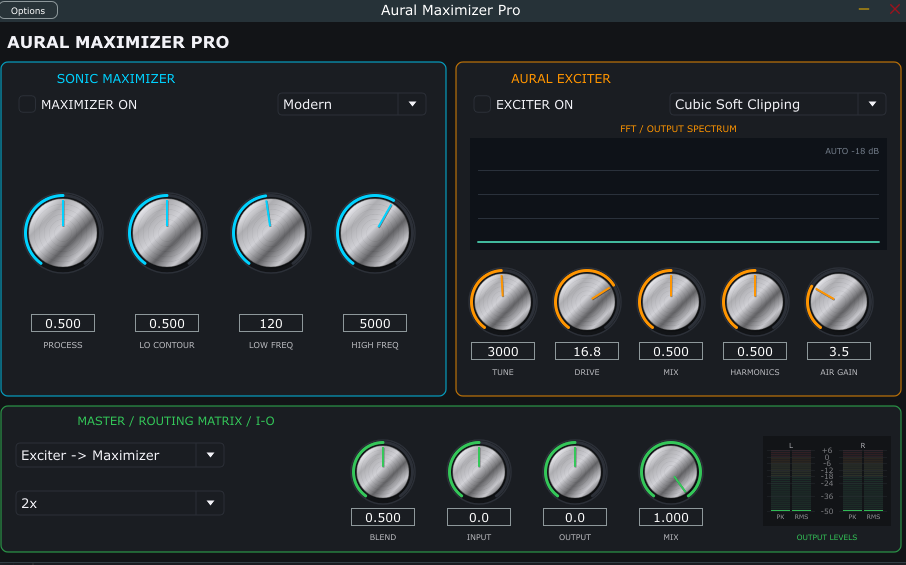The width and height of the screenshot is (906, 565).
Task: Close the Aural Maximizer Pro window
Action: click(894, 9)
